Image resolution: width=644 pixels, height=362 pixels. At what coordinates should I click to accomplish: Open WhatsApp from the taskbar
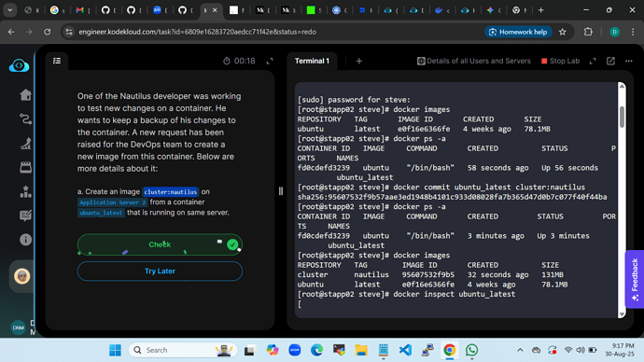471,350
